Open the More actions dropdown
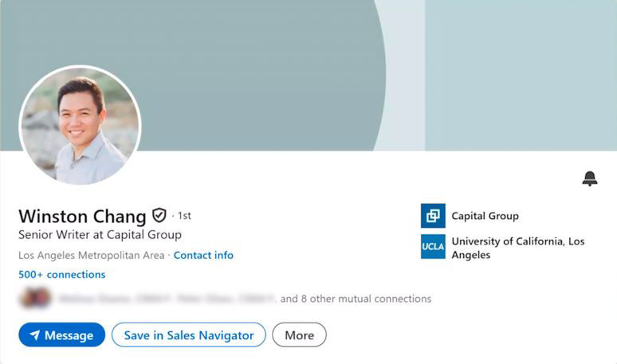Screen dimensions: 617x364 click(x=299, y=335)
